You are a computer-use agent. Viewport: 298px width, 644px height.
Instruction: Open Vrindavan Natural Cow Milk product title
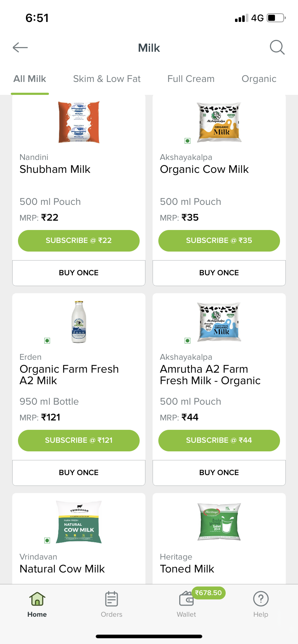click(62, 569)
